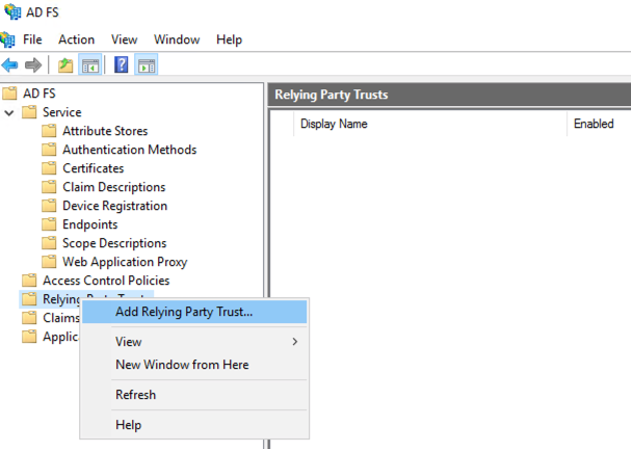Select Attribute Stores in the tree
Viewport: 631px width, 449px height.
click(104, 131)
